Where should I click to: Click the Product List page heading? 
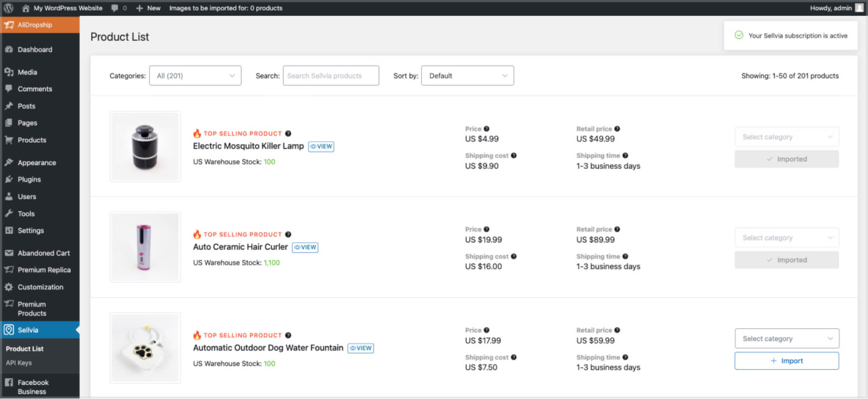click(x=120, y=37)
